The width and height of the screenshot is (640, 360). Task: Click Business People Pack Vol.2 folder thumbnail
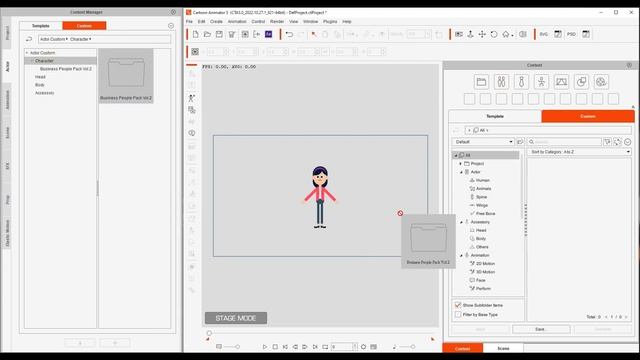coord(126,76)
